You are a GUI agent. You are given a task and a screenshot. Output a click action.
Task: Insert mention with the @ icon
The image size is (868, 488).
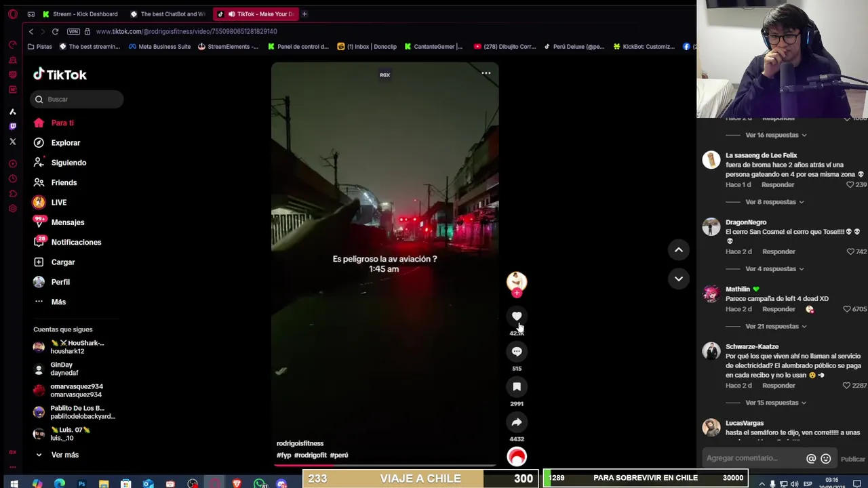coord(811,459)
